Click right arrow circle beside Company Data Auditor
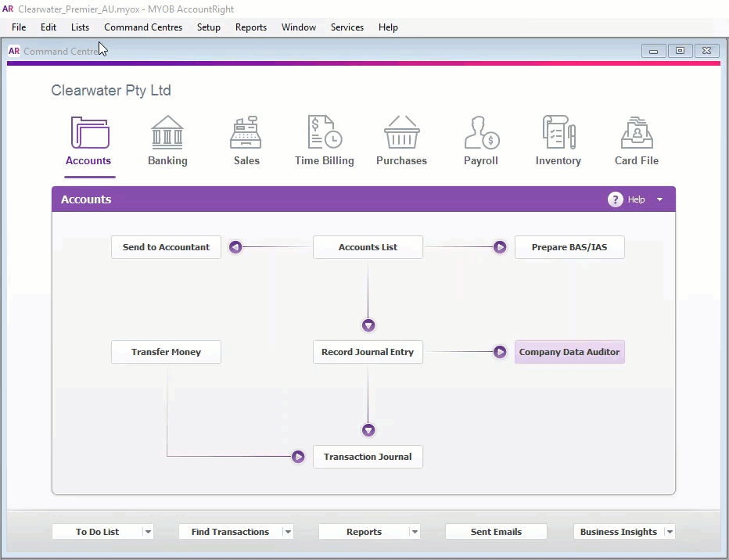 pyautogui.click(x=500, y=352)
